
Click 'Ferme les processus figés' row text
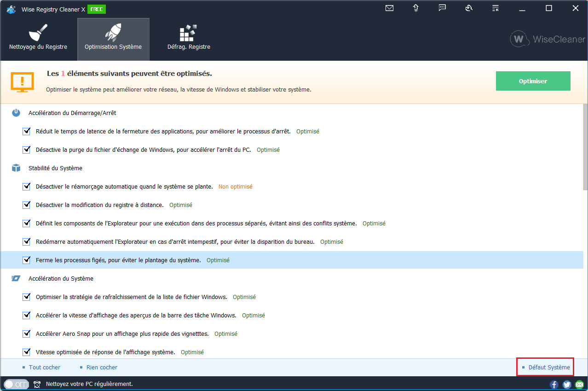[x=118, y=260]
